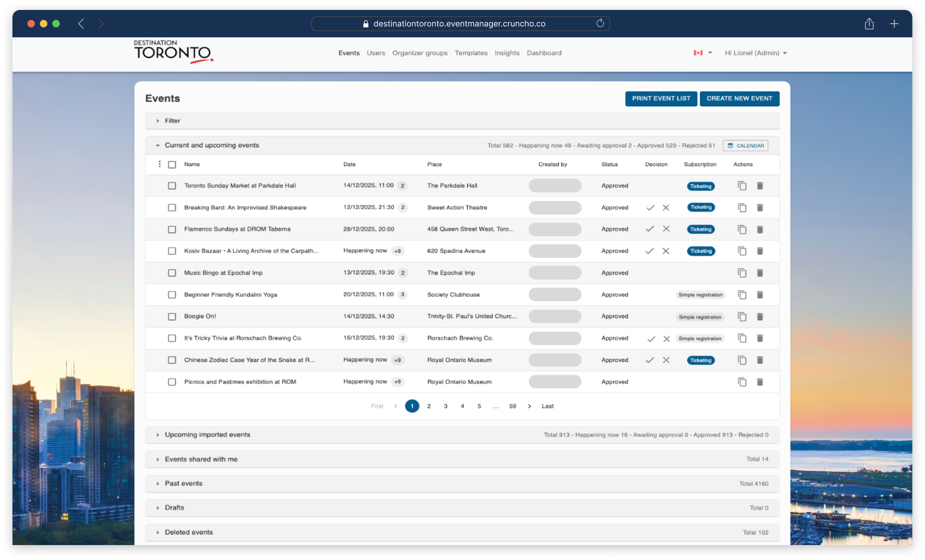
Task: Select the Beginner Friendly Kundalini Yoga checkbox
Action: point(172,295)
